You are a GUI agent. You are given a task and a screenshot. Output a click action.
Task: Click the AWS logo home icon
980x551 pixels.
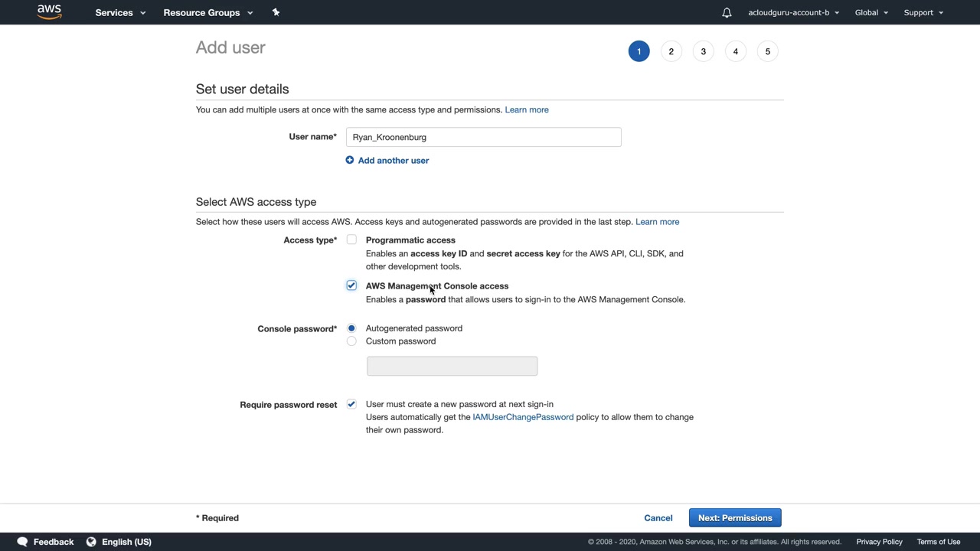[49, 12]
